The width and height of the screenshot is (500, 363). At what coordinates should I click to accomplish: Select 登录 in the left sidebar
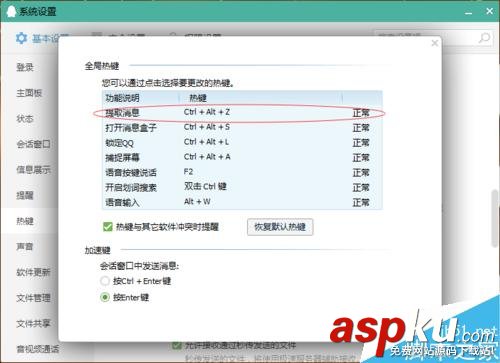25,67
